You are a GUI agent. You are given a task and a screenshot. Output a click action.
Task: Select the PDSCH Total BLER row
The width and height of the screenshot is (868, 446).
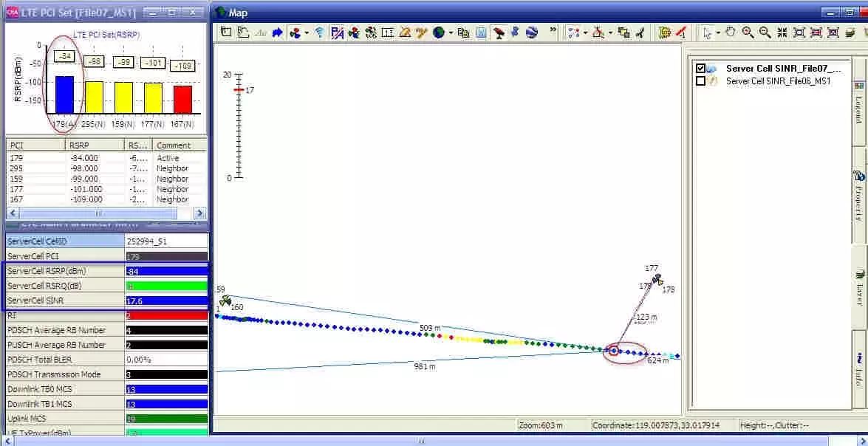click(107, 360)
